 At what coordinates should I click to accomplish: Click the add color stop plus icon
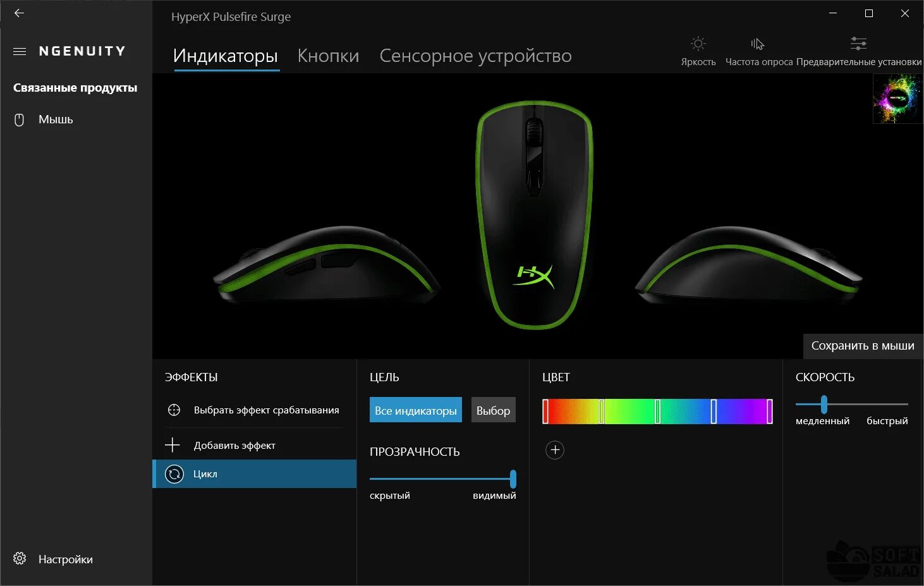coord(554,450)
